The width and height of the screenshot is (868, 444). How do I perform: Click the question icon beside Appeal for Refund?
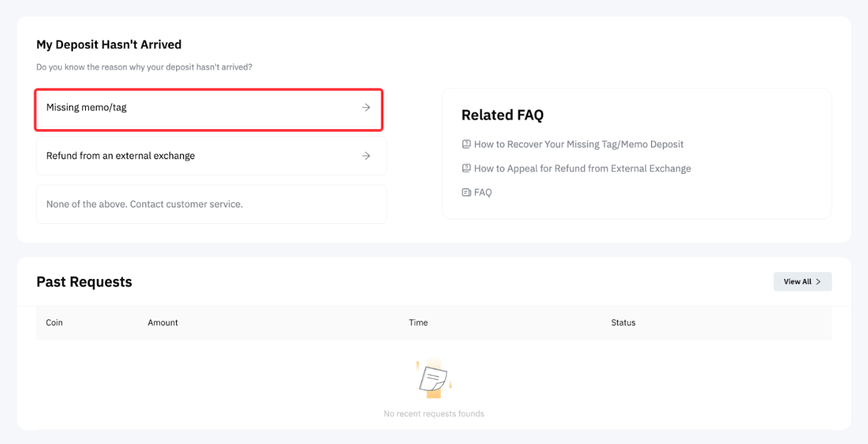coord(466,168)
